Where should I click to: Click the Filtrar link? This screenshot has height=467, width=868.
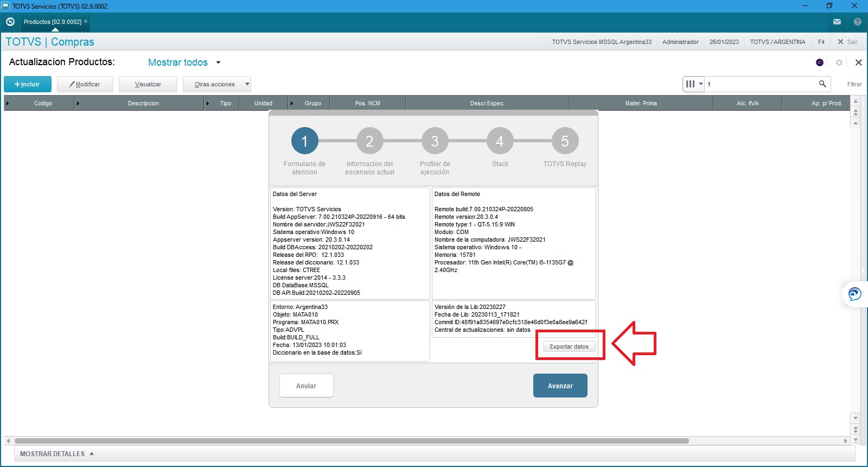[x=854, y=84]
